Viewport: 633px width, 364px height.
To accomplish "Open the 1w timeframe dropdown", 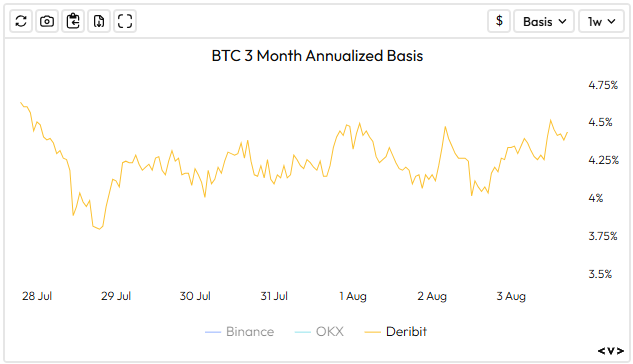I will click(601, 21).
